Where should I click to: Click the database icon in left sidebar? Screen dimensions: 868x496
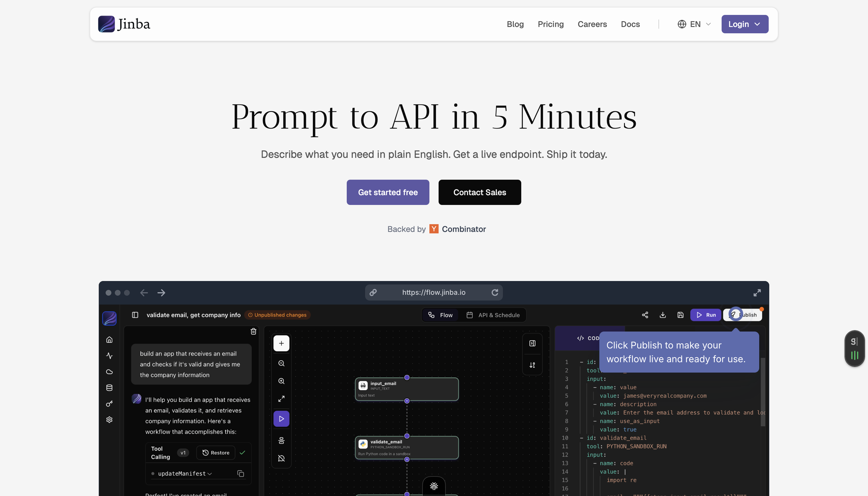(x=109, y=388)
